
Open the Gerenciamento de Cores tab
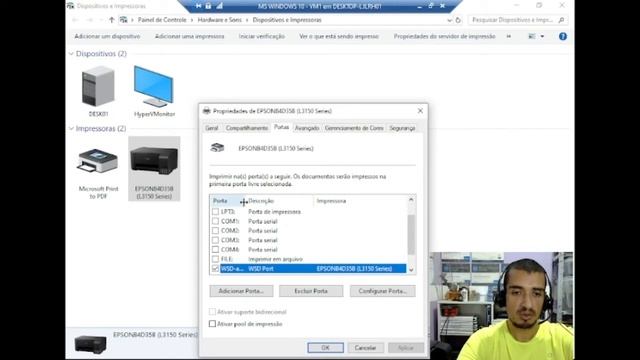point(354,128)
